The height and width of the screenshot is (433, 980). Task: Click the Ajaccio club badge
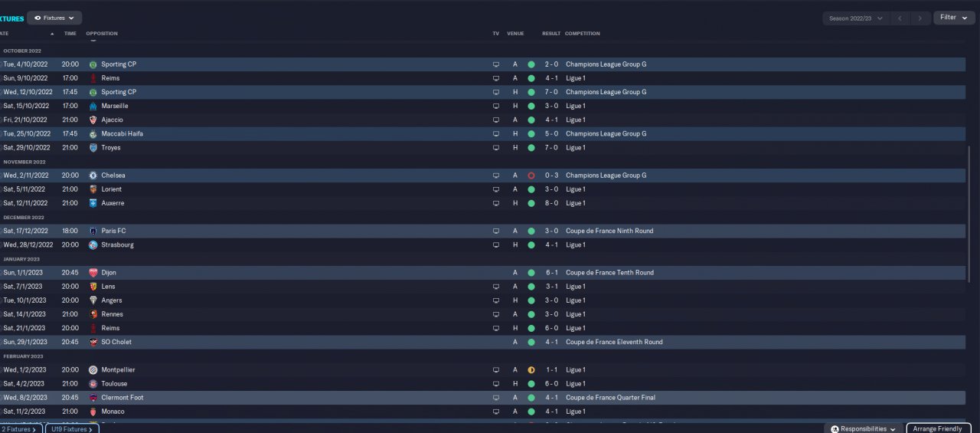coord(93,120)
